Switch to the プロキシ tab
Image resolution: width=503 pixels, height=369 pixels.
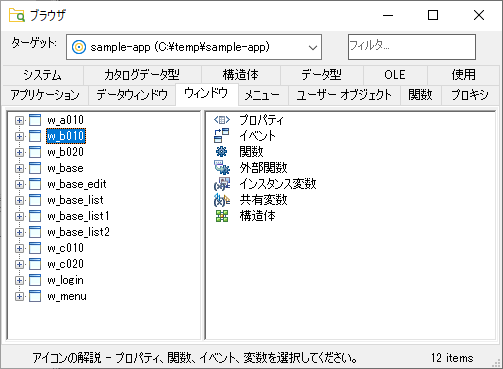pyautogui.click(x=470, y=95)
